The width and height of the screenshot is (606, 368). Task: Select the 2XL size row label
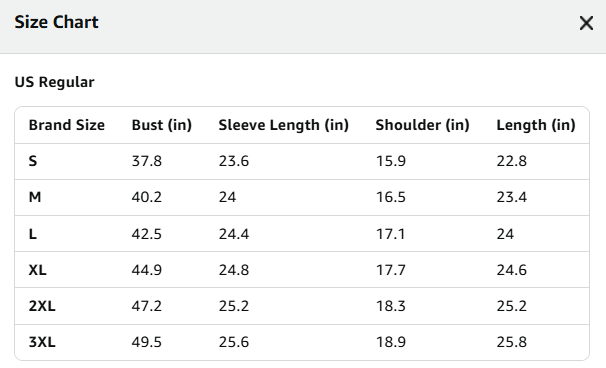(x=42, y=306)
